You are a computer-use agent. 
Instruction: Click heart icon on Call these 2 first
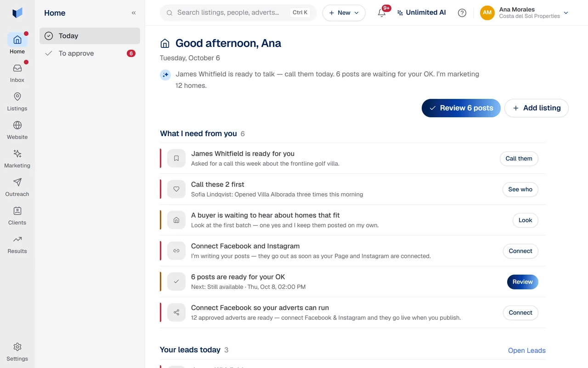point(176,189)
